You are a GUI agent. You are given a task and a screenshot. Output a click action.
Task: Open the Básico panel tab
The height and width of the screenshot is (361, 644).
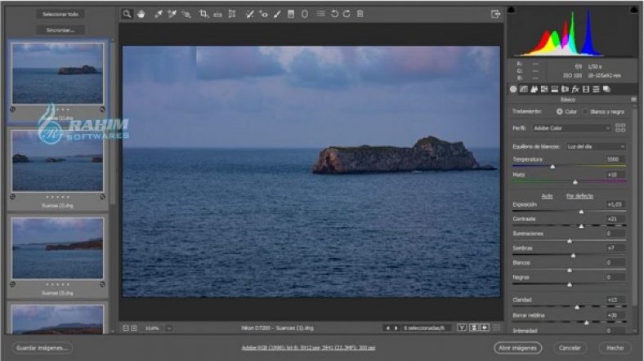tap(513, 88)
